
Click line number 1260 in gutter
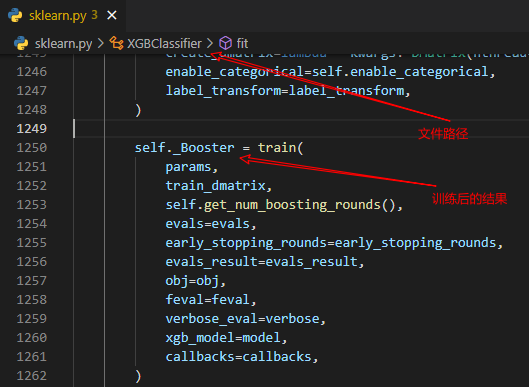pyautogui.click(x=32, y=338)
